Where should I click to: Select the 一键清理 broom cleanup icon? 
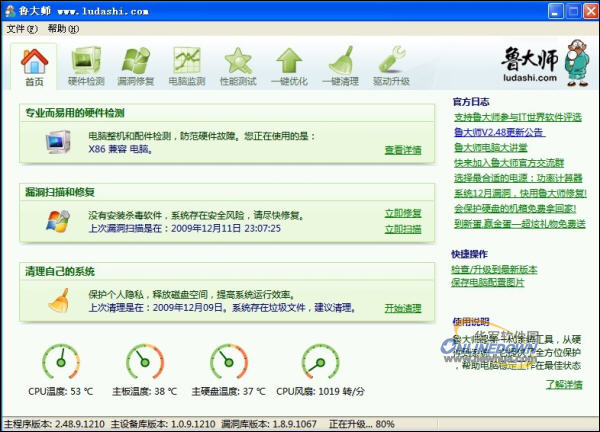(x=340, y=65)
